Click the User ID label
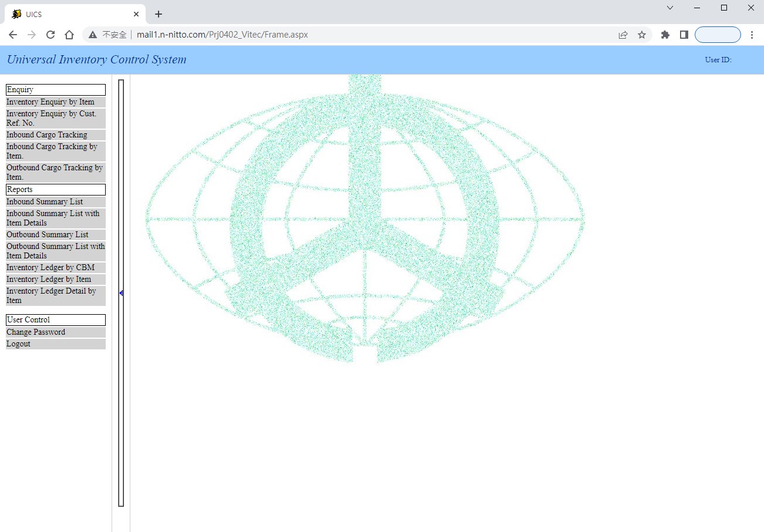This screenshot has width=764, height=532. 718,60
